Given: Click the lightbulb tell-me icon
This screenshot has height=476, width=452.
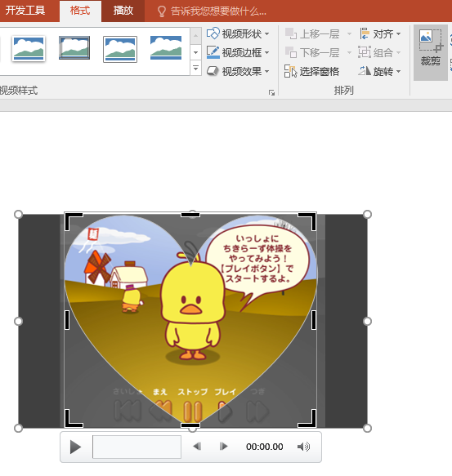Looking at the screenshot, I should [162, 11].
